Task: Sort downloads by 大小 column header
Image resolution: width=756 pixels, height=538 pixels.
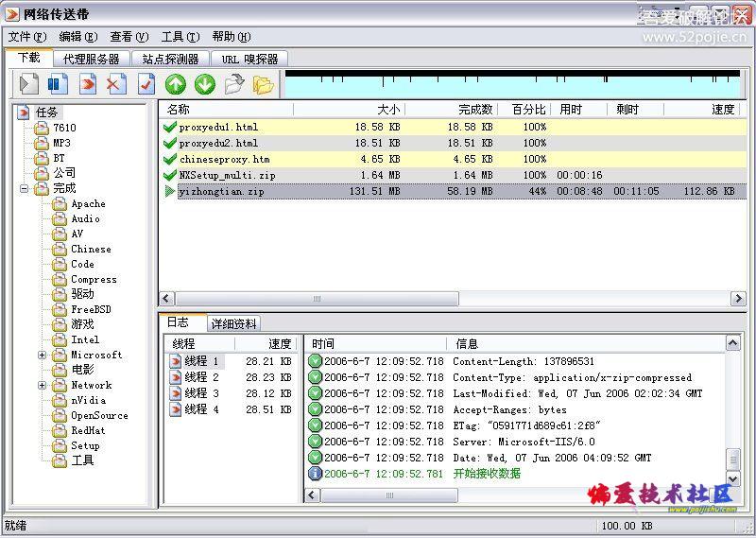Action: pyautogui.click(x=349, y=110)
